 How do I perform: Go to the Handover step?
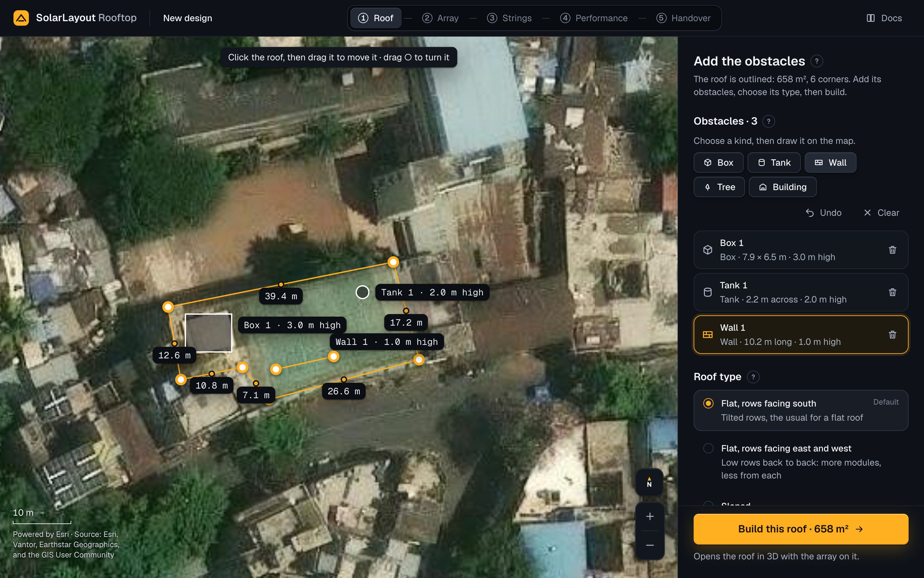(x=683, y=18)
